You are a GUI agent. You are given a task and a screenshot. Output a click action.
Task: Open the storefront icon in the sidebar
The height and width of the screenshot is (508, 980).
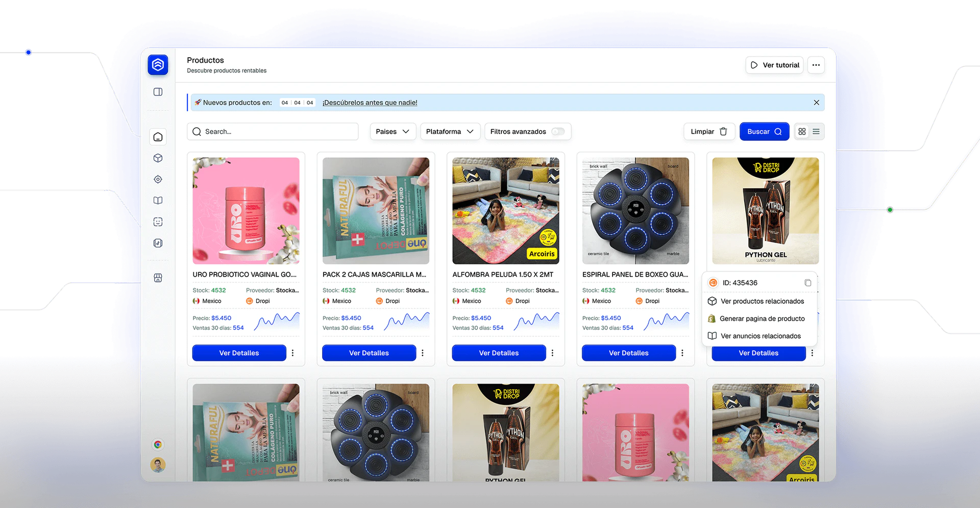coord(158,277)
